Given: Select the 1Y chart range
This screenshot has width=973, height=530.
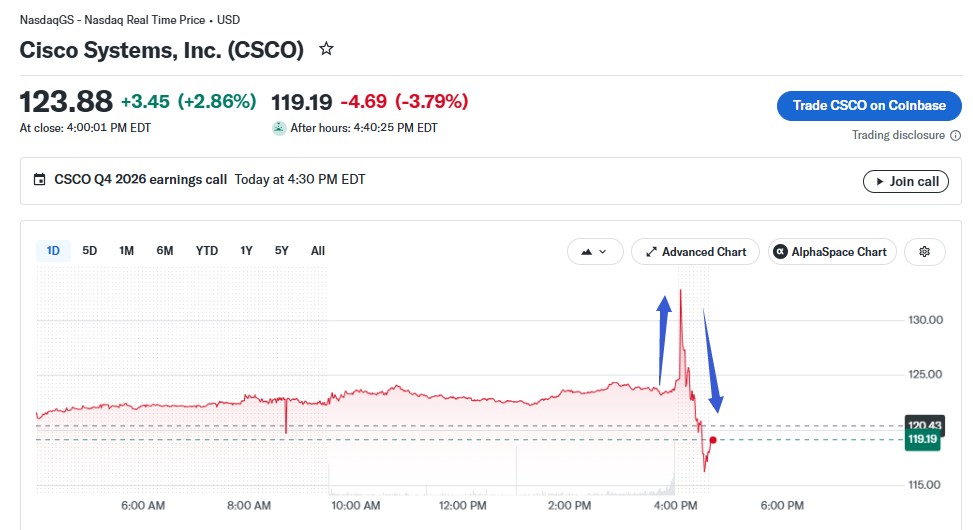Looking at the screenshot, I should click(x=246, y=251).
